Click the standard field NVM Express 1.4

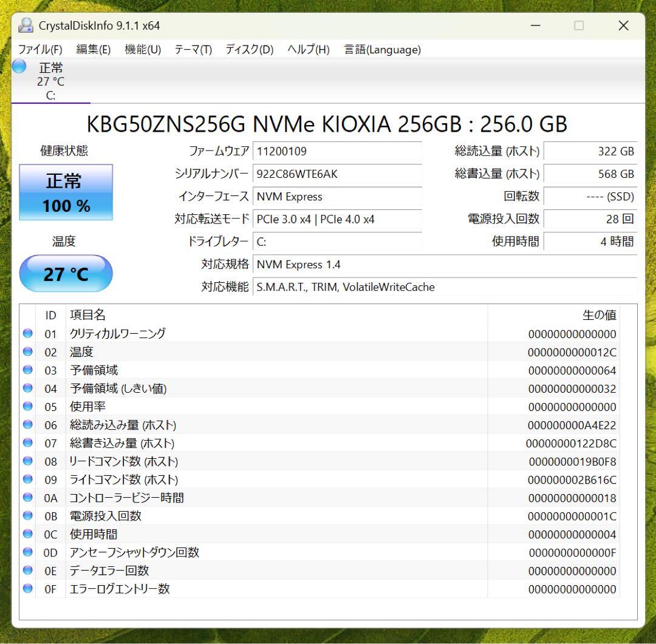tap(445, 264)
